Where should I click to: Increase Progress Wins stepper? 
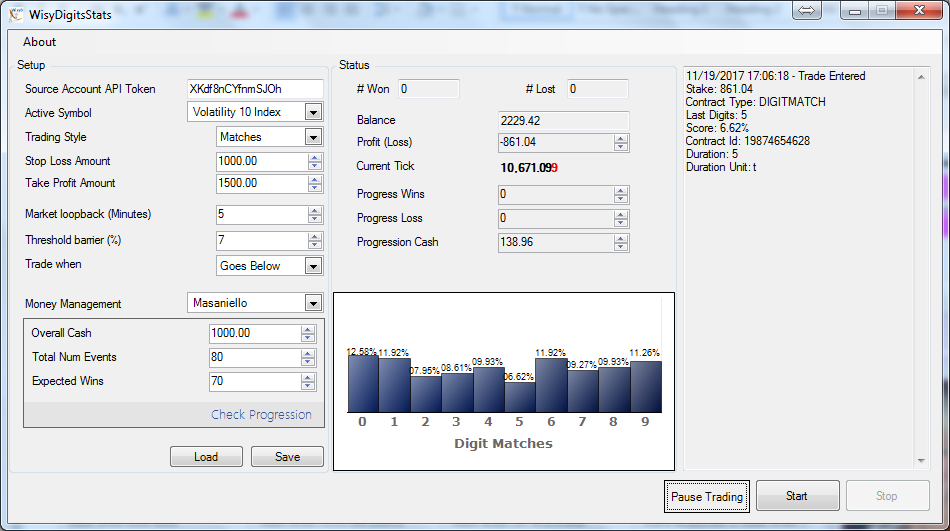[x=620, y=191]
